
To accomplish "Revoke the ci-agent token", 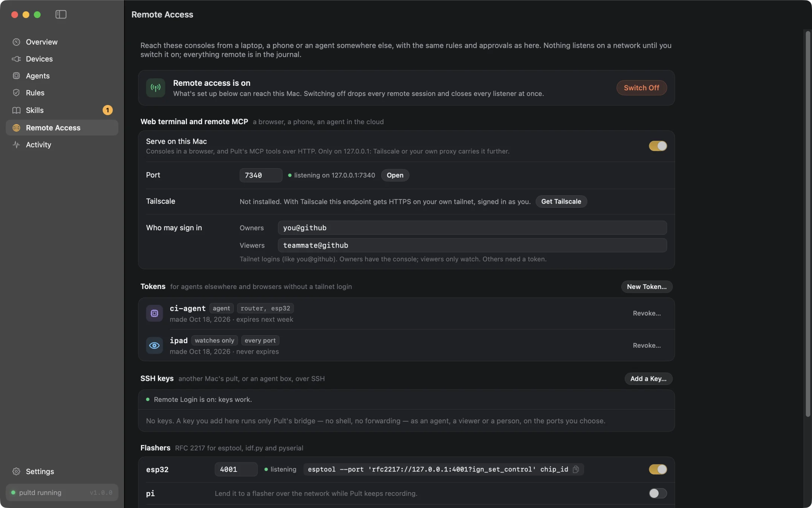I will (647, 313).
